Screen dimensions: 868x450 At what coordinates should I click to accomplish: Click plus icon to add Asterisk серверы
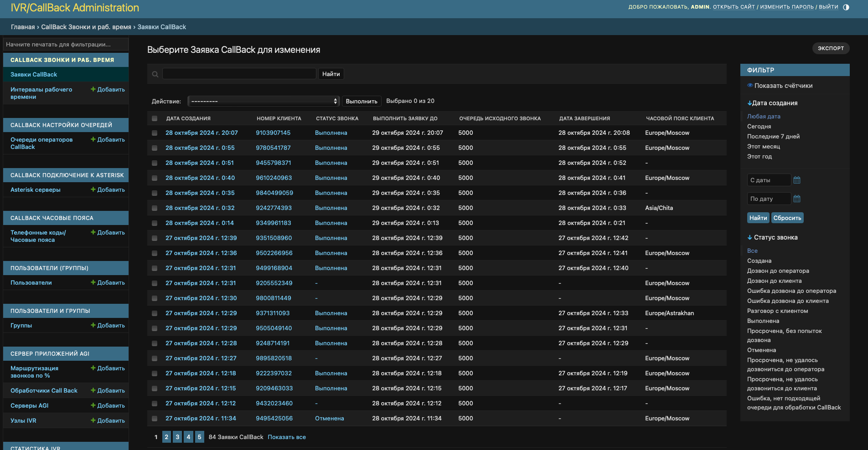[93, 189]
